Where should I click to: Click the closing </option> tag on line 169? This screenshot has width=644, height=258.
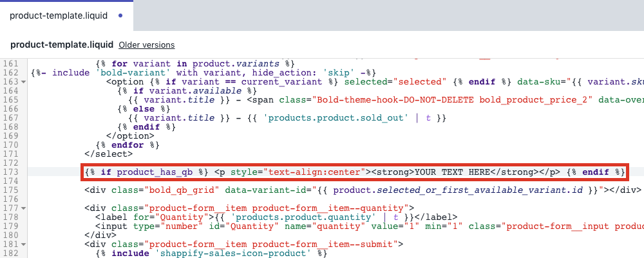pos(130,136)
